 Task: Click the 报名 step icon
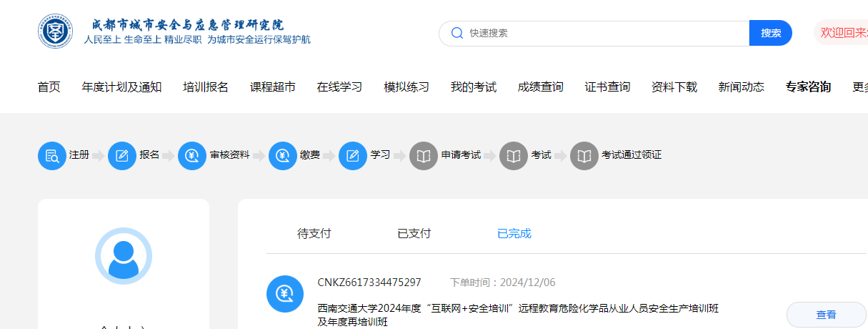click(x=122, y=156)
